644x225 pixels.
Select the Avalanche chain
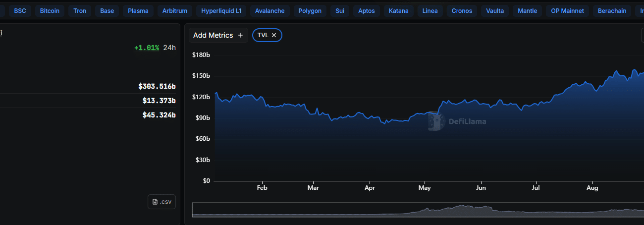click(x=269, y=10)
